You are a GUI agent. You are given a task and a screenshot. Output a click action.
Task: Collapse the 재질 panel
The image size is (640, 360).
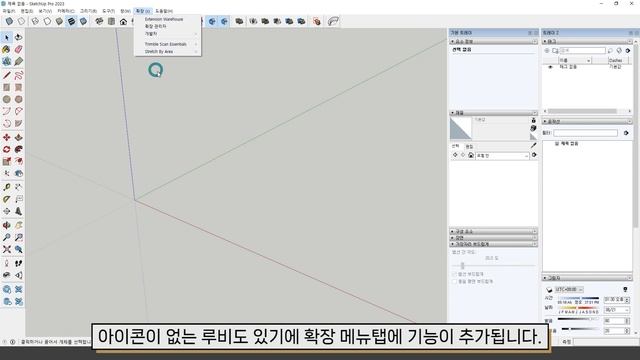pos(493,113)
